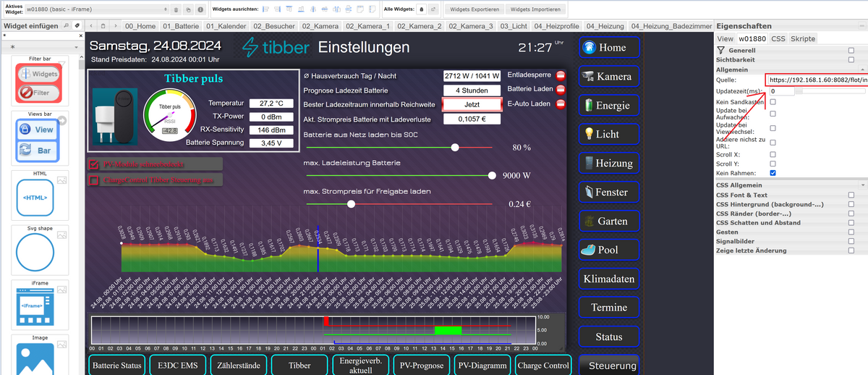868x375 pixels.
Task: Open the Licht navigation button
Action: (608, 135)
